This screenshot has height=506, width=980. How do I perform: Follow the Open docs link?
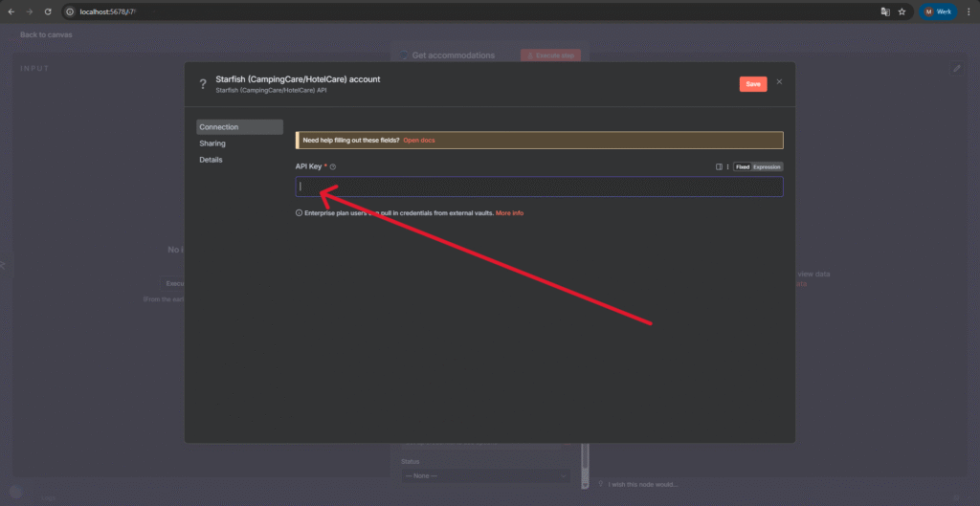tap(419, 141)
